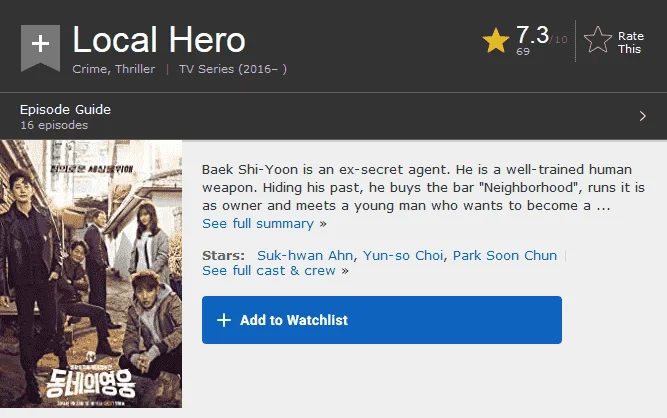
Task: Open Episode Guide via right chevron
Action: (643, 116)
